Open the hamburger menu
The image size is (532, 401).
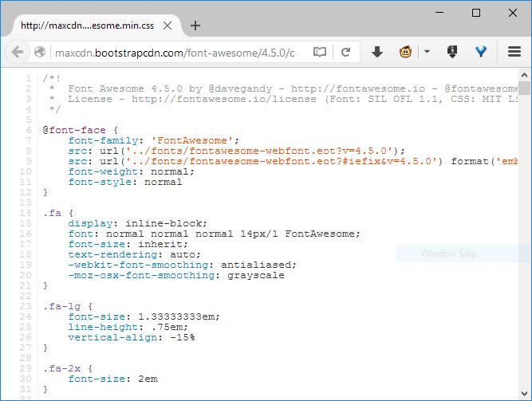[x=514, y=52]
